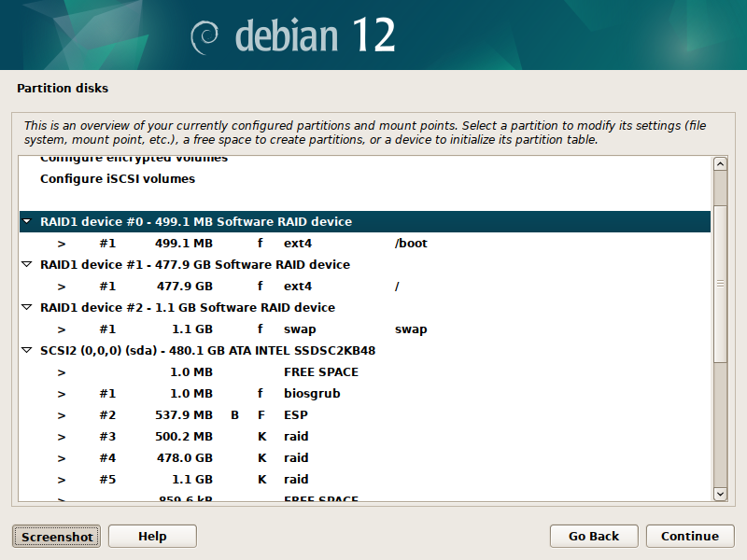
Task: Collapse RAID1 device #0 expander triangle
Action: (26, 222)
